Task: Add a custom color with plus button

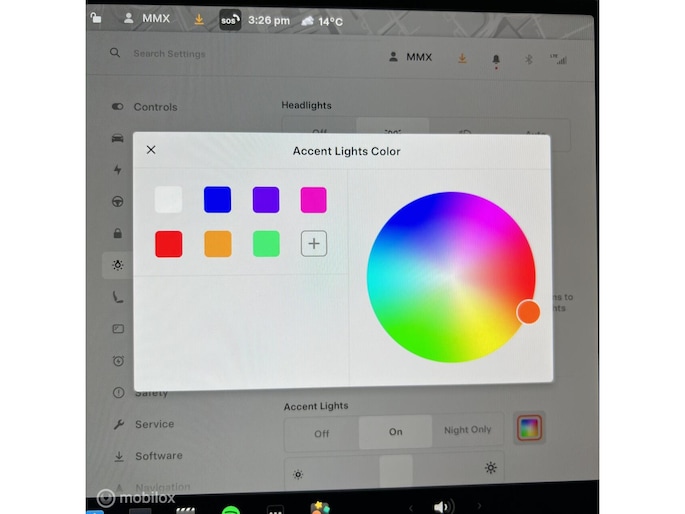Action: 314,243
